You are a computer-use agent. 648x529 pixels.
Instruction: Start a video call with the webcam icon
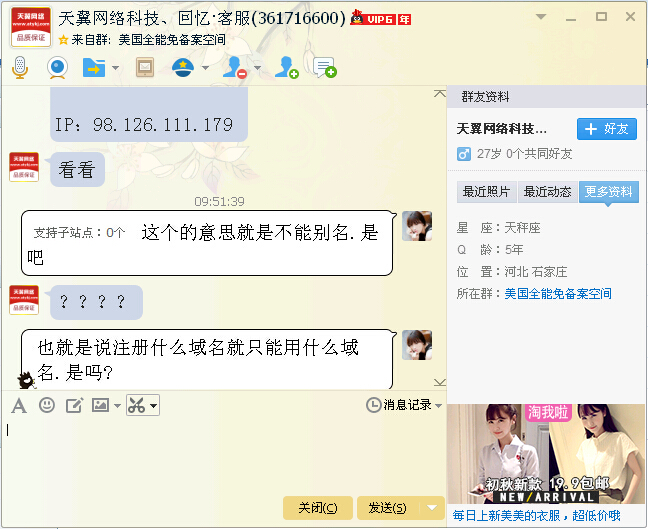(57, 67)
